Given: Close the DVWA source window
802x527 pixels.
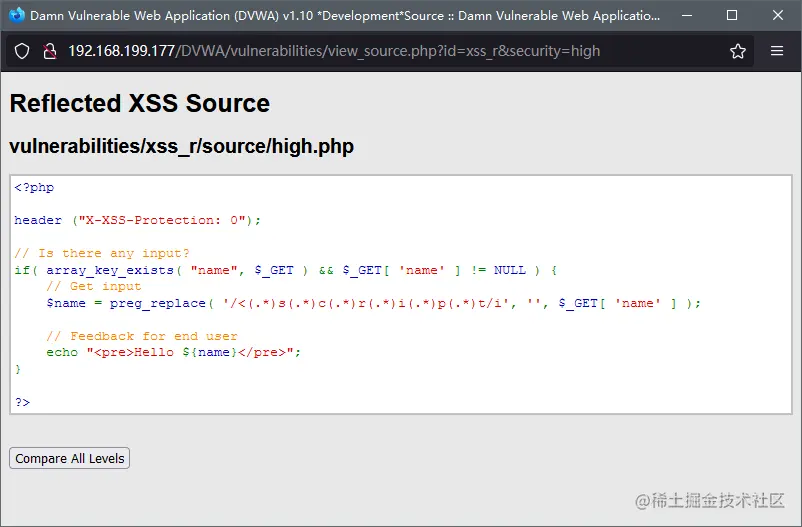Looking at the screenshot, I should pyautogui.click(x=777, y=15).
